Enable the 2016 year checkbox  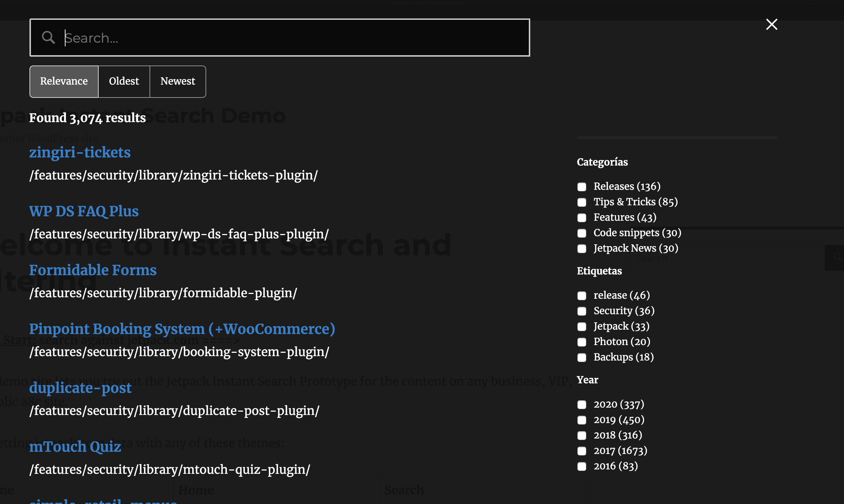582,466
